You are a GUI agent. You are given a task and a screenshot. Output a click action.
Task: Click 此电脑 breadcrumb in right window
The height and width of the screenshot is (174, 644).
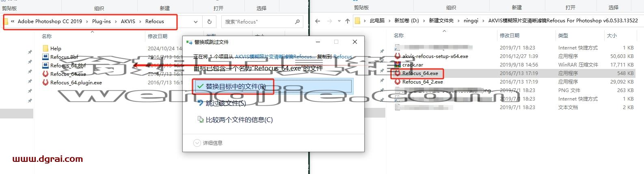[377, 20]
